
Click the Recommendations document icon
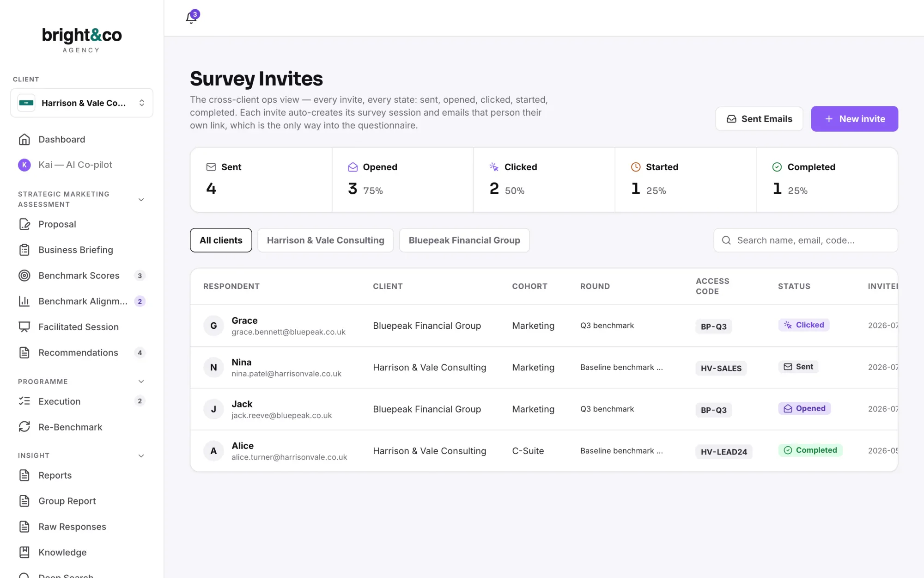[x=24, y=353]
